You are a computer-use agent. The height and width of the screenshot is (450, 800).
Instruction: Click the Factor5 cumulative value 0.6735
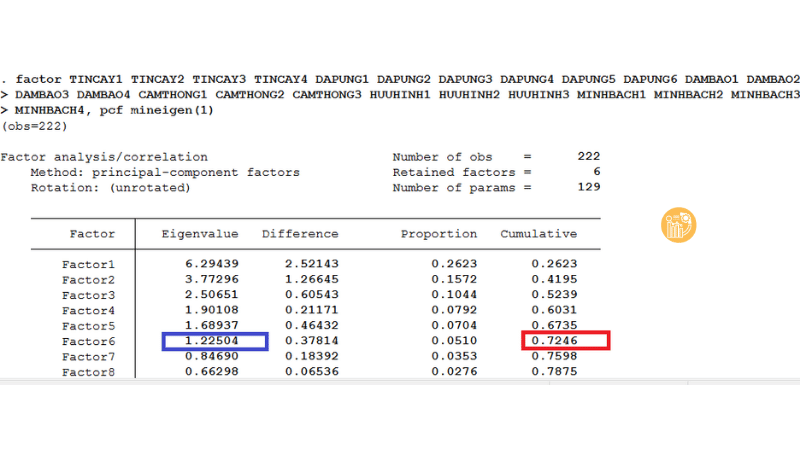click(554, 326)
